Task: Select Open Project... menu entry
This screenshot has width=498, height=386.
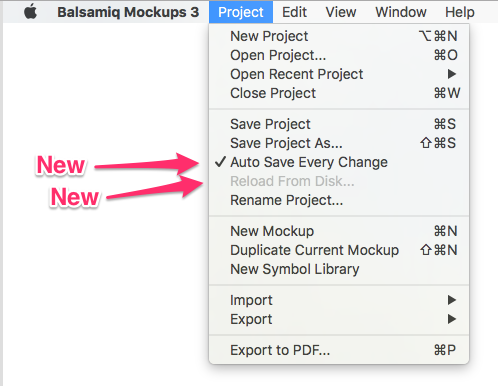Action: click(x=339, y=55)
